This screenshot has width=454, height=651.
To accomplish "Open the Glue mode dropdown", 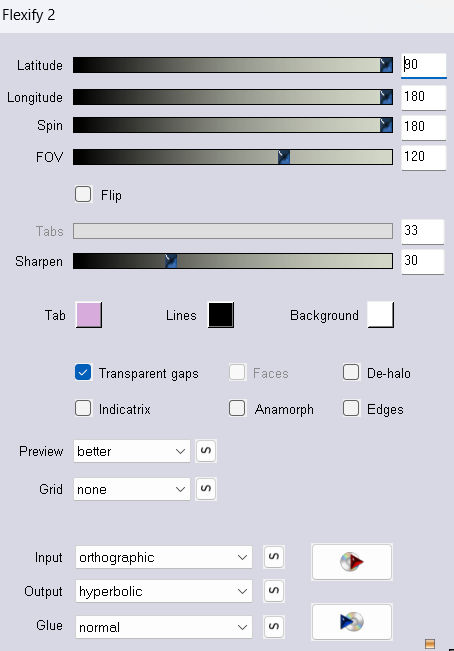I will pos(164,627).
